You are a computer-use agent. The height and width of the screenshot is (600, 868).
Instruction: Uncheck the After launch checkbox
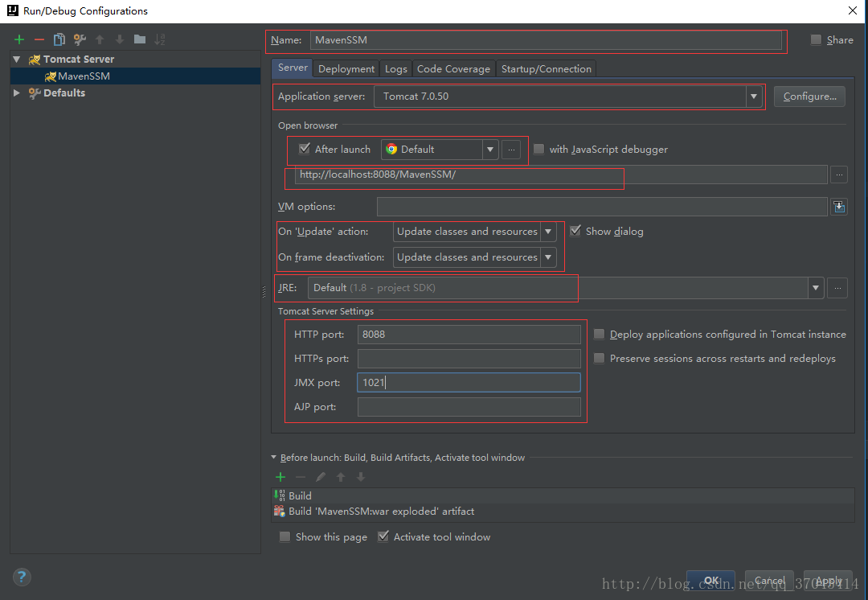[305, 149]
